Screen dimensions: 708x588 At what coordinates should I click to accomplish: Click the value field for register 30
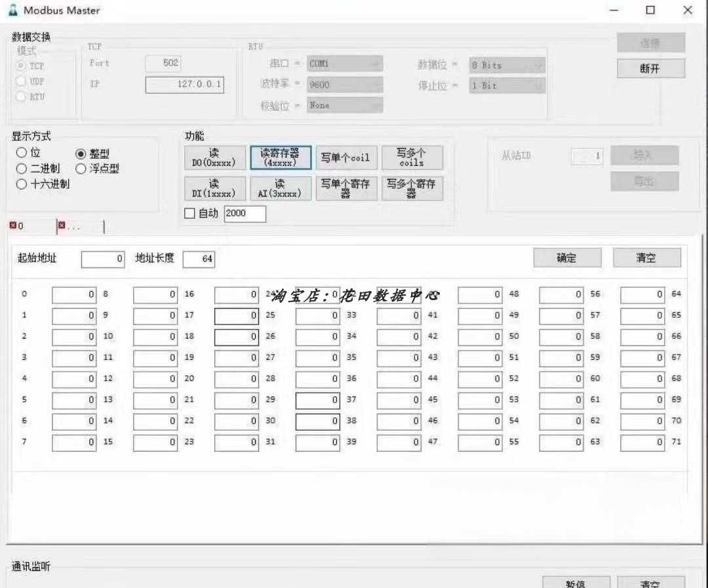(318, 421)
